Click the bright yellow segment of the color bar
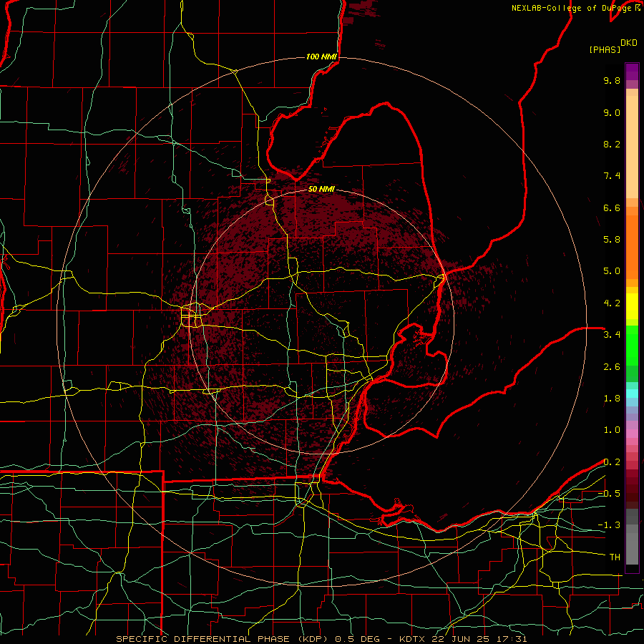Screen dimensions: 644x644 632,306
